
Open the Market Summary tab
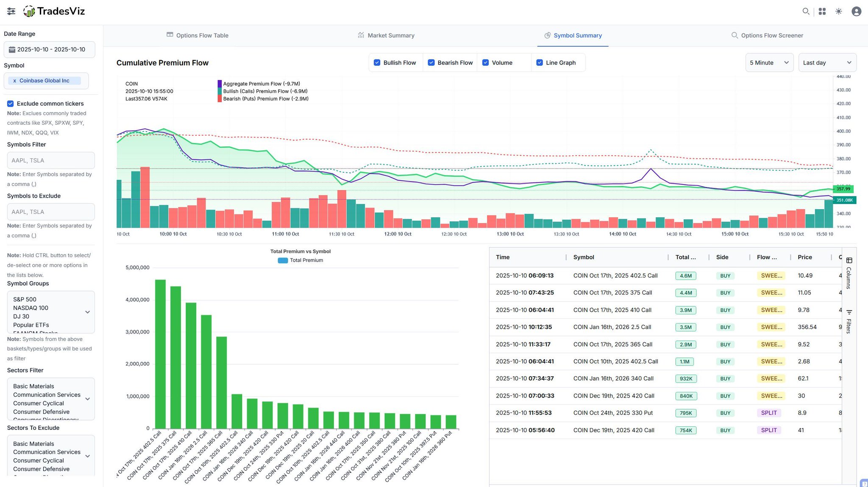click(x=386, y=36)
